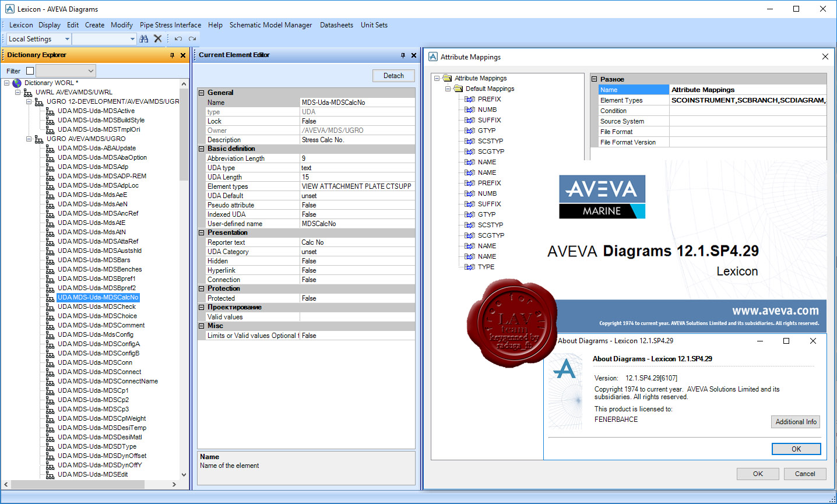The height and width of the screenshot is (504, 837).
Task: Collapse the Basic definition section
Action: [202, 149]
